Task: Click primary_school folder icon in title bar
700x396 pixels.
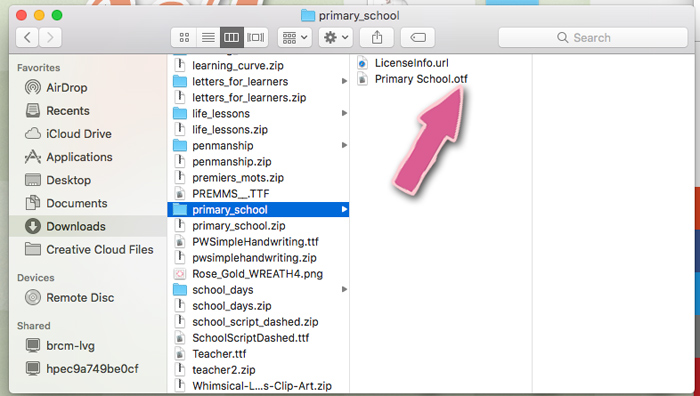Action: [x=308, y=16]
